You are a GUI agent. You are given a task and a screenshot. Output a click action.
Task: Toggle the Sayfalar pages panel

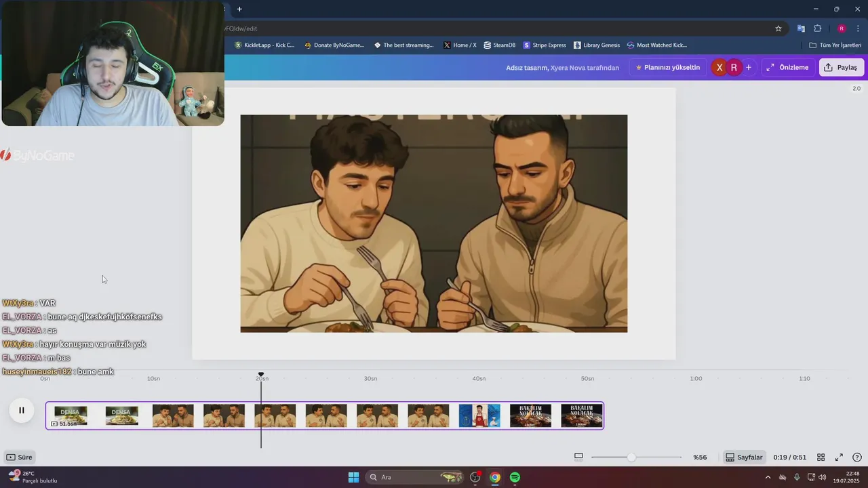pos(744,457)
